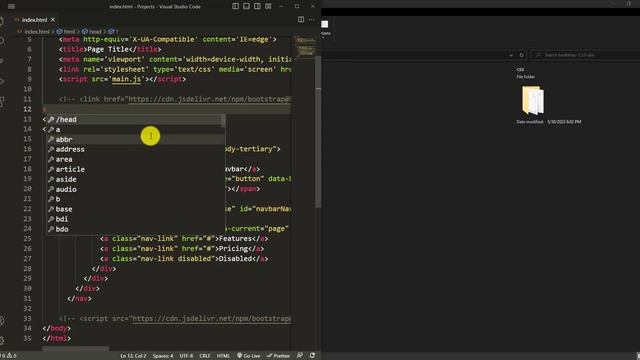Open Search icon in activity bar
The image size is (640, 360).
(x=2, y=41)
